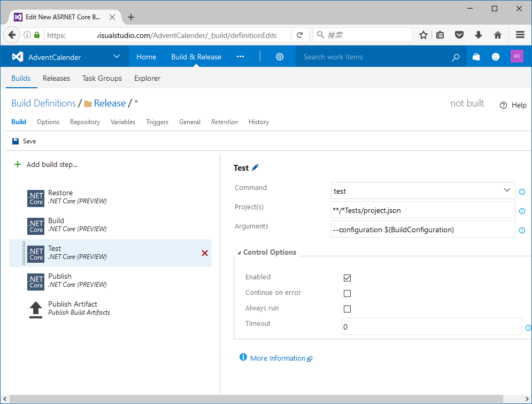Select the Publish Artifact upload icon
Screen dimensions: 532x404
click(36, 310)
